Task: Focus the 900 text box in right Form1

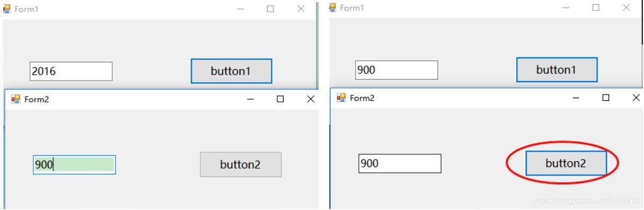Action: [396, 70]
